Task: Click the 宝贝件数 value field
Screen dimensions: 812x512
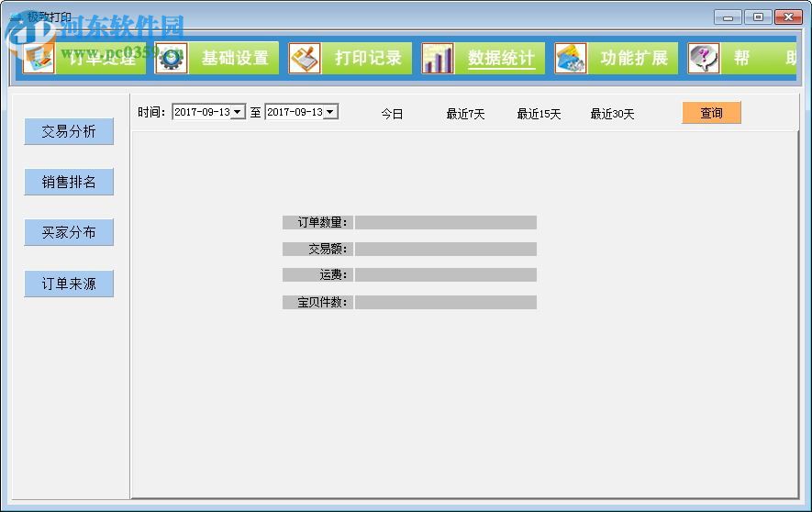Action: pos(446,302)
